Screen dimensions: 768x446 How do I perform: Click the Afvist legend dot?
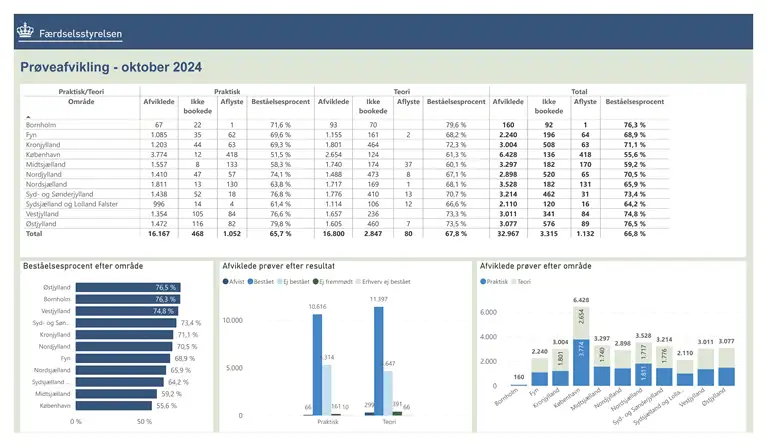click(227, 282)
